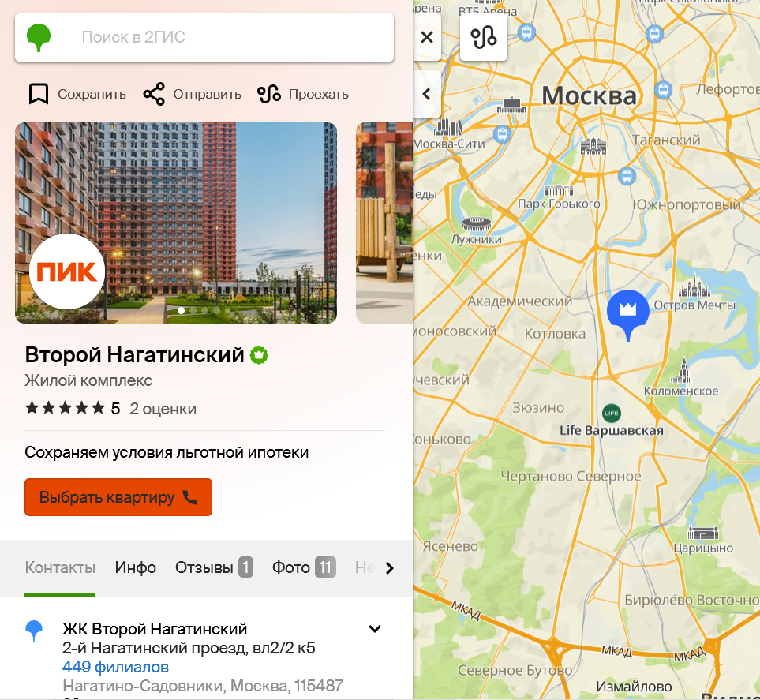Open the "449 филиалов" link

(115, 667)
